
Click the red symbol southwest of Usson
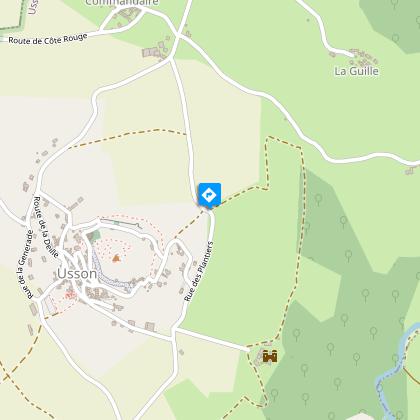(70, 295)
